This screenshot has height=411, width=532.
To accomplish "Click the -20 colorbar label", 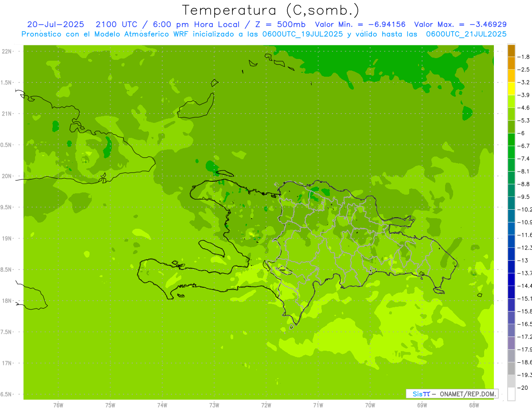I will point(522,388).
